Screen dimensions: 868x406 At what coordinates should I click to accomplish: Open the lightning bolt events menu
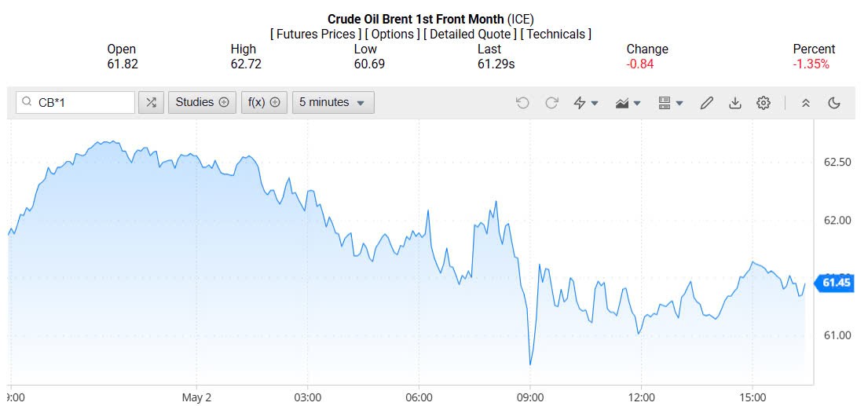pos(586,103)
